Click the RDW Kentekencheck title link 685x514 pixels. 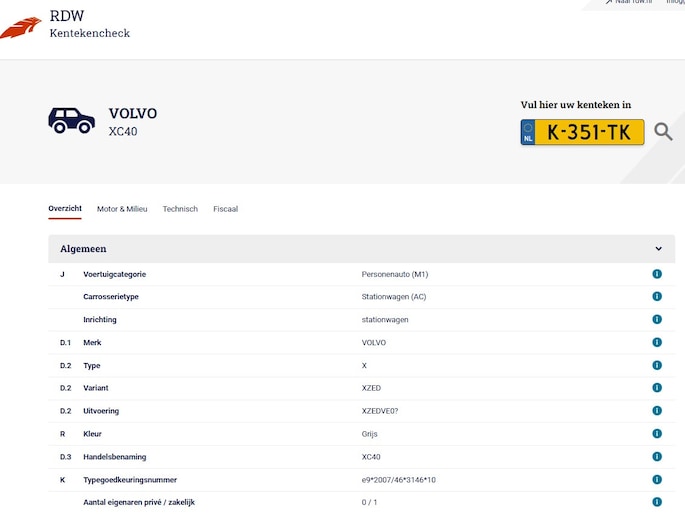(89, 25)
